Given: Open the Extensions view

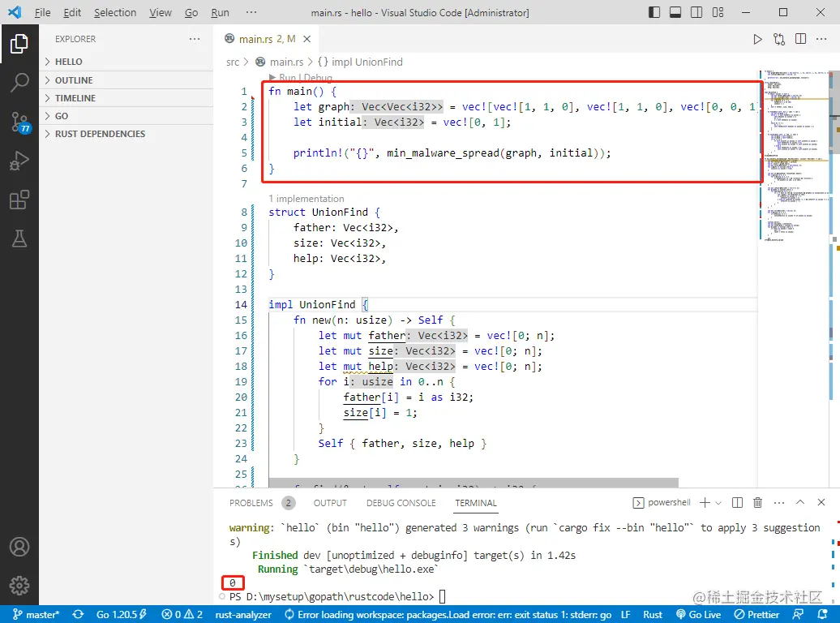Looking at the screenshot, I should pyautogui.click(x=19, y=200).
